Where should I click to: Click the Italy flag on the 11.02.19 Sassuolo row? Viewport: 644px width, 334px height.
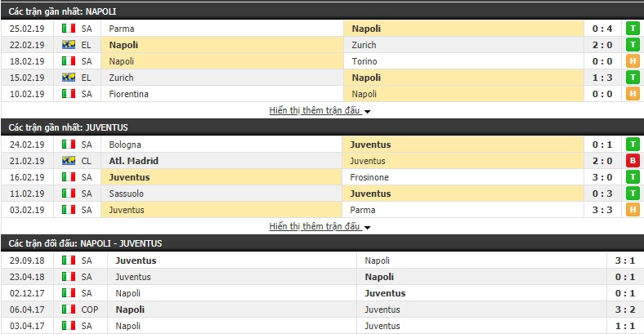[69, 194]
